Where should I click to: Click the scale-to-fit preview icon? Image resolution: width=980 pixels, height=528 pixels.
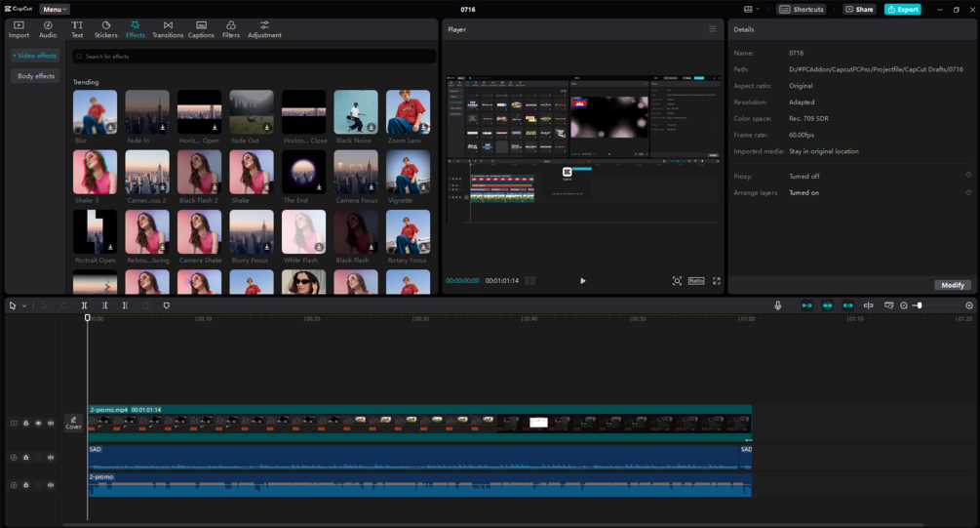[677, 281]
